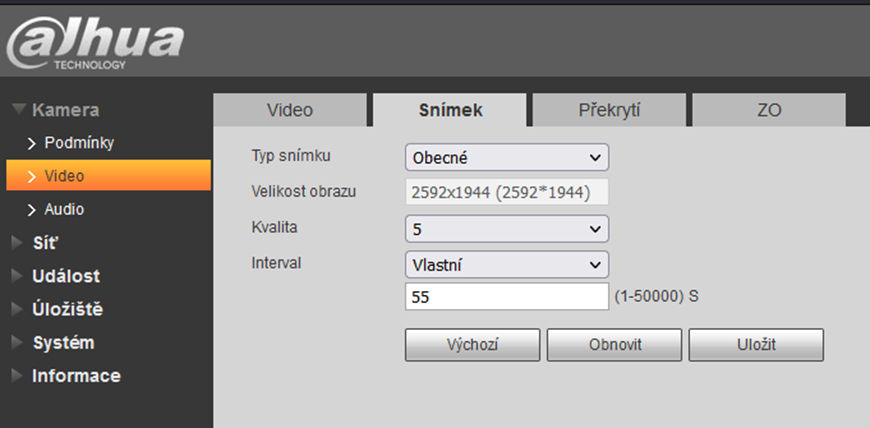This screenshot has height=428, width=870.
Task: Open Podmínky under Kamera
Action: pyautogui.click(x=78, y=143)
